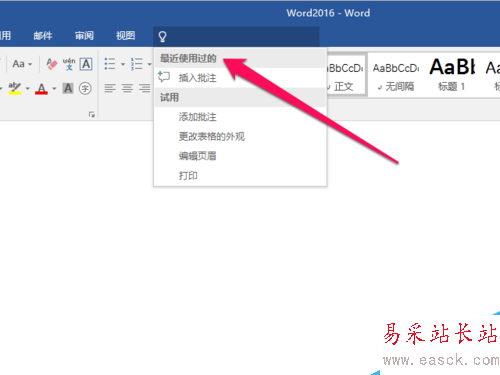Select 编辑页眉 suggestion
This screenshot has width=500, height=375.
click(240, 156)
